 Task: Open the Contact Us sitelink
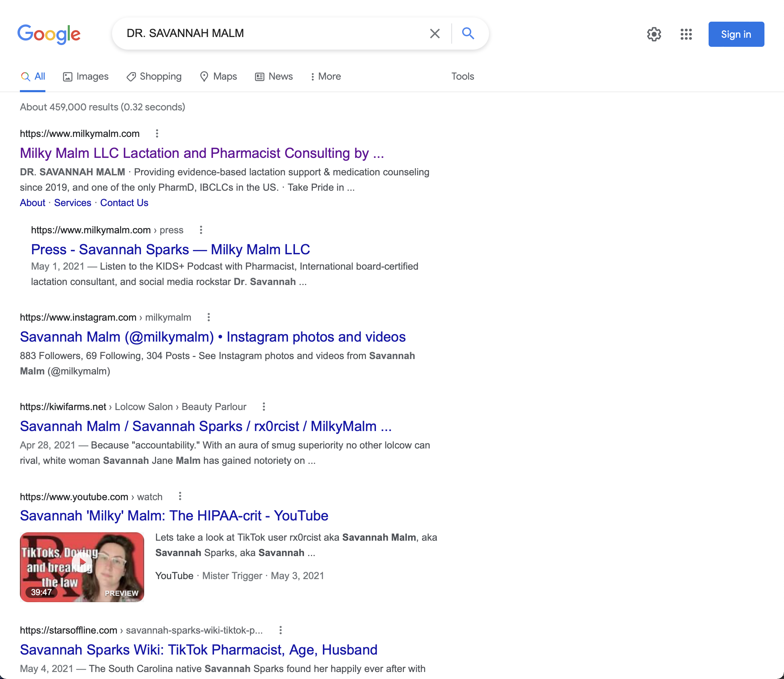click(124, 203)
